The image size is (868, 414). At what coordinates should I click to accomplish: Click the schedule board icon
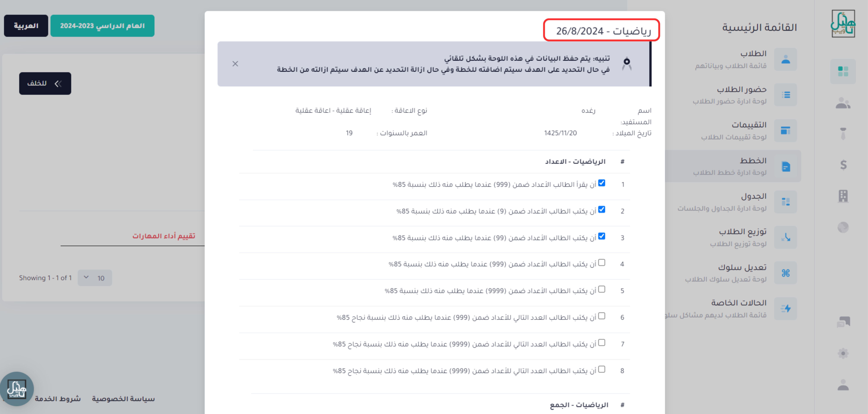tap(786, 202)
